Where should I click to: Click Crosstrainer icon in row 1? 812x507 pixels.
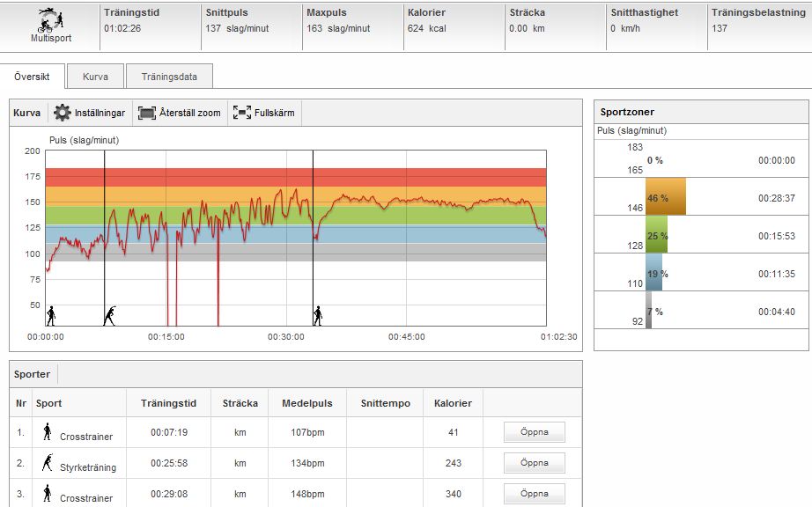(x=48, y=432)
